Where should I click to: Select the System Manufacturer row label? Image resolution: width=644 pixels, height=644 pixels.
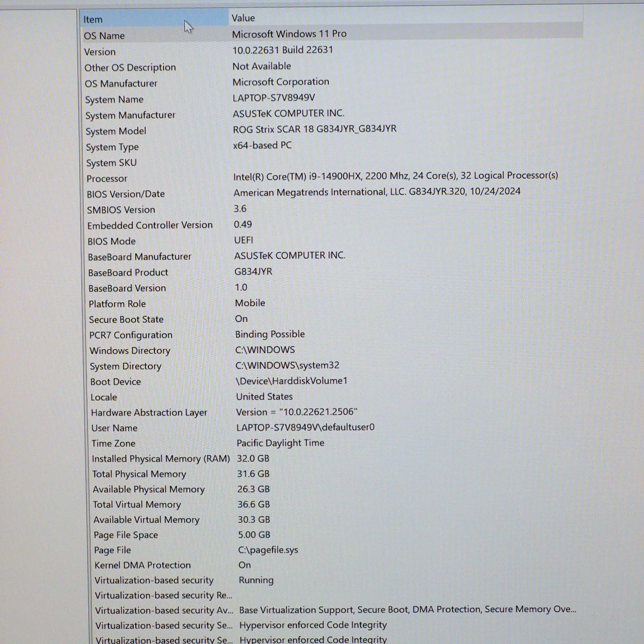tap(131, 115)
